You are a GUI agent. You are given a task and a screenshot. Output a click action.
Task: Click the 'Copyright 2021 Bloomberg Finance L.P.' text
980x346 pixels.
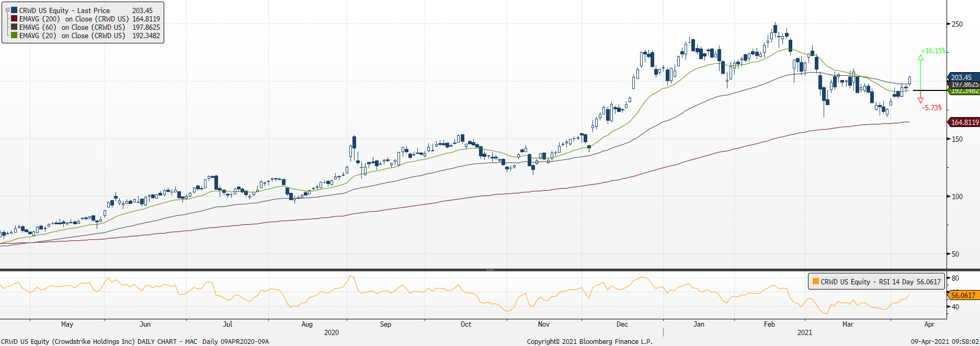(589, 341)
